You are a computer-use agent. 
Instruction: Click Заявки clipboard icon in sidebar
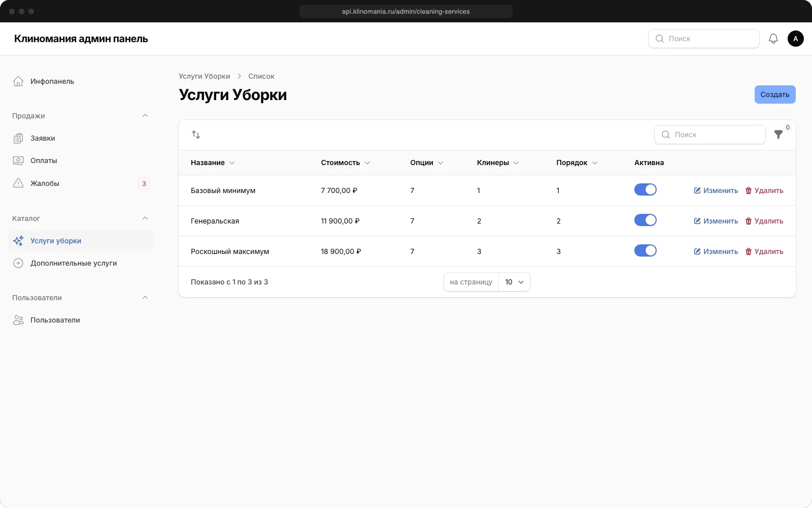[x=18, y=138]
